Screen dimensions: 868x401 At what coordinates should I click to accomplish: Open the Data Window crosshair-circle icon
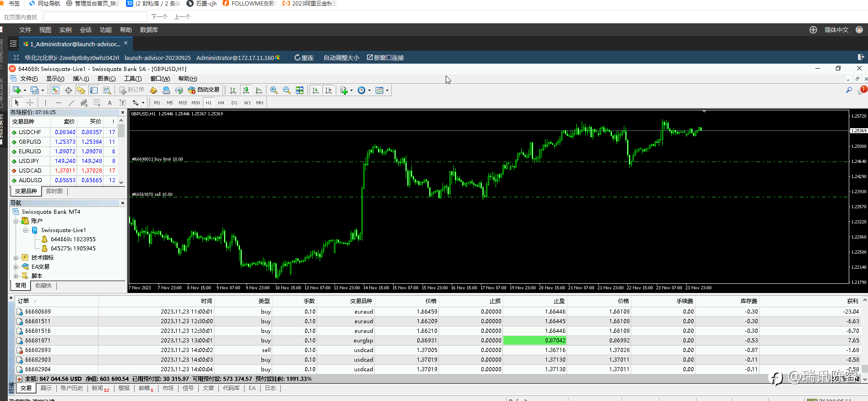[68, 90]
